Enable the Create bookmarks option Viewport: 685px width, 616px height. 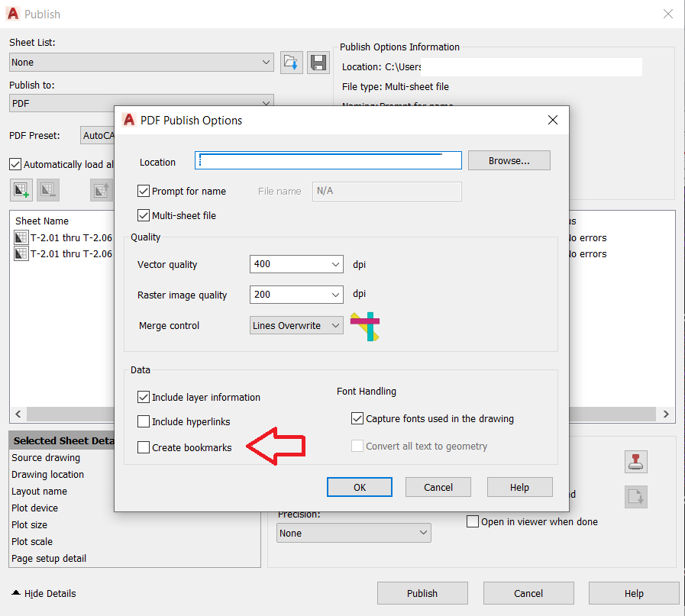[x=143, y=447]
